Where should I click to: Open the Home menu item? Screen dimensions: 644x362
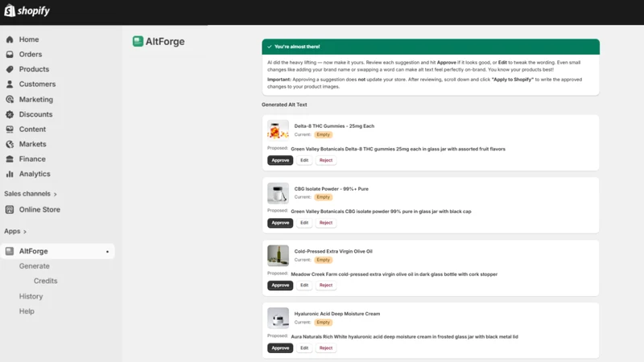29,39
